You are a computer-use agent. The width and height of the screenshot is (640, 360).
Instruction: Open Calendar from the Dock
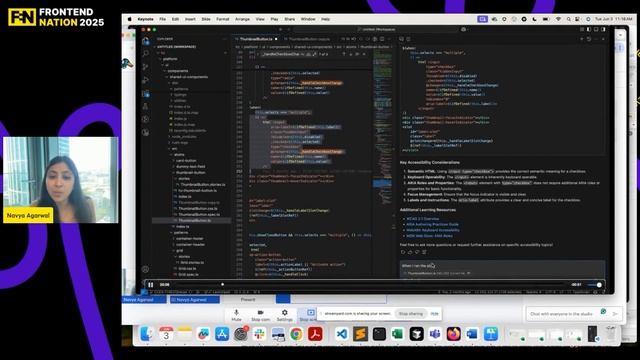(x=166, y=334)
